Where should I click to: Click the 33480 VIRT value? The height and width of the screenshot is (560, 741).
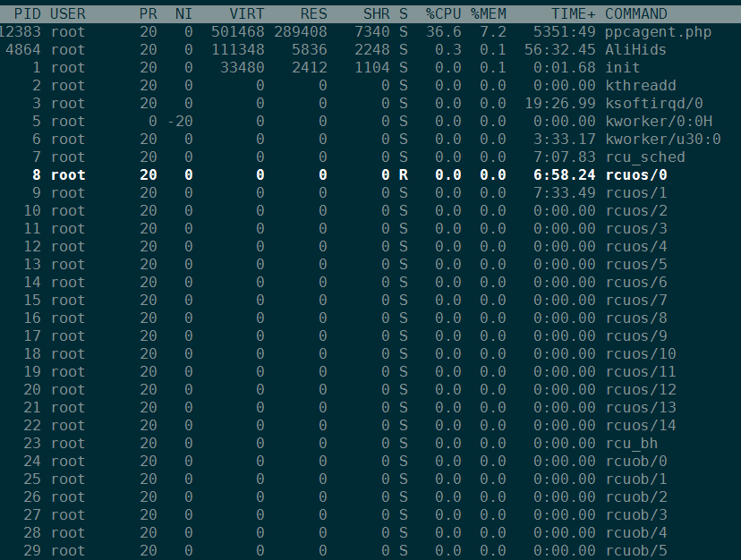tap(243, 68)
